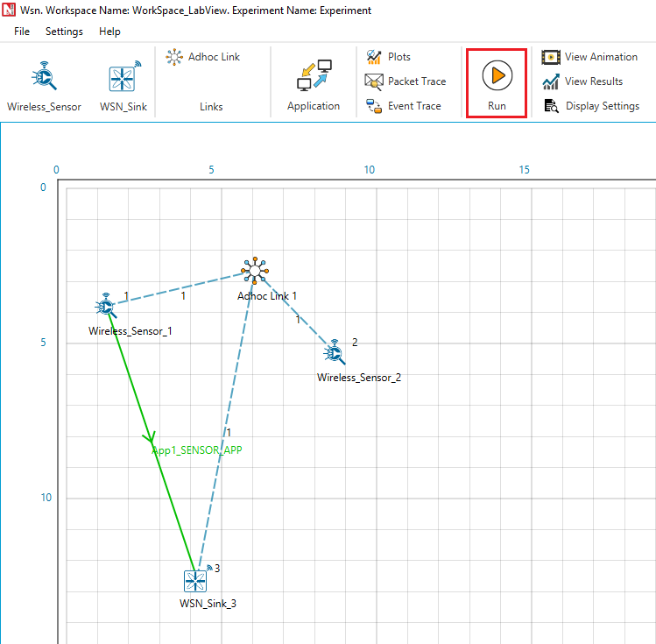Click the Links group label
Viewport: 656px width, 644px height.
pos(211,107)
